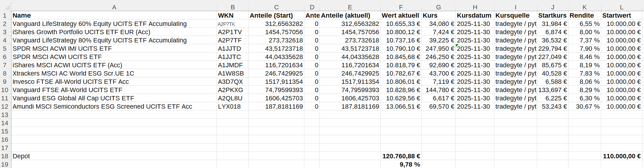This screenshot has width=644, height=168.
Task: Select column F header
Action: point(401,7)
